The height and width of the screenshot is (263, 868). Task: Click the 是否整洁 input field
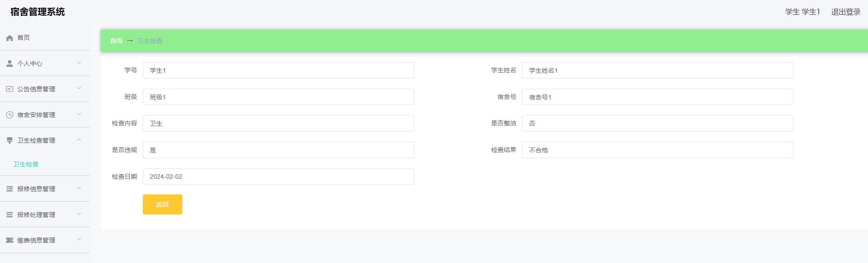[658, 123]
